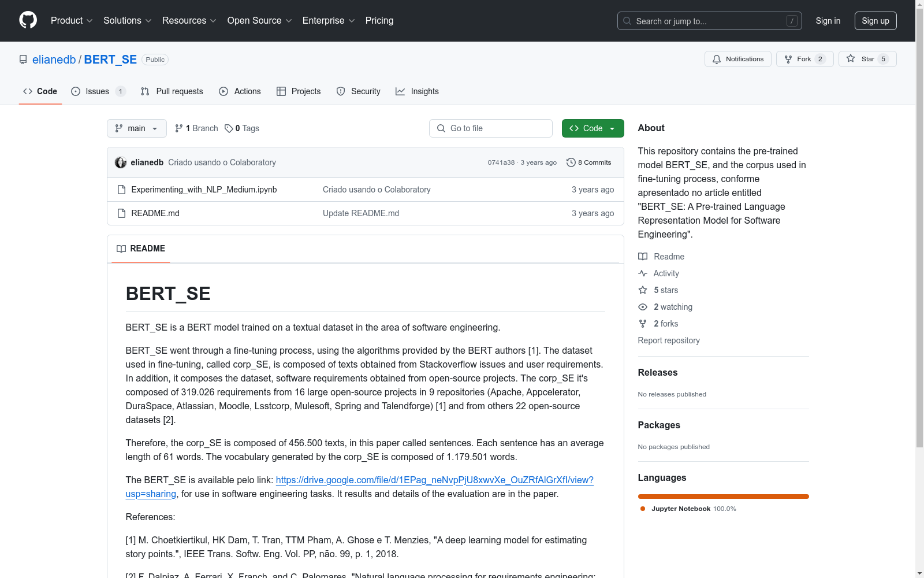Image resolution: width=924 pixels, height=578 pixels.
Task: Open the README.md file
Action: (155, 213)
